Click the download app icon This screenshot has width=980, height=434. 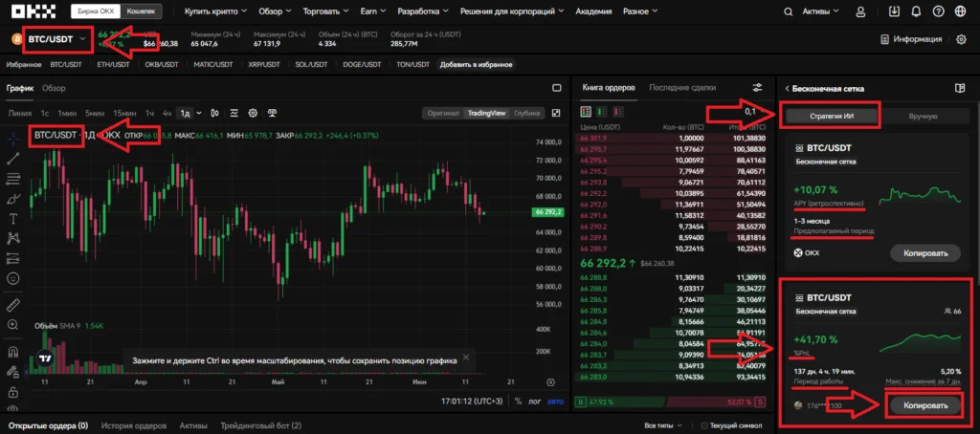pos(896,11)
